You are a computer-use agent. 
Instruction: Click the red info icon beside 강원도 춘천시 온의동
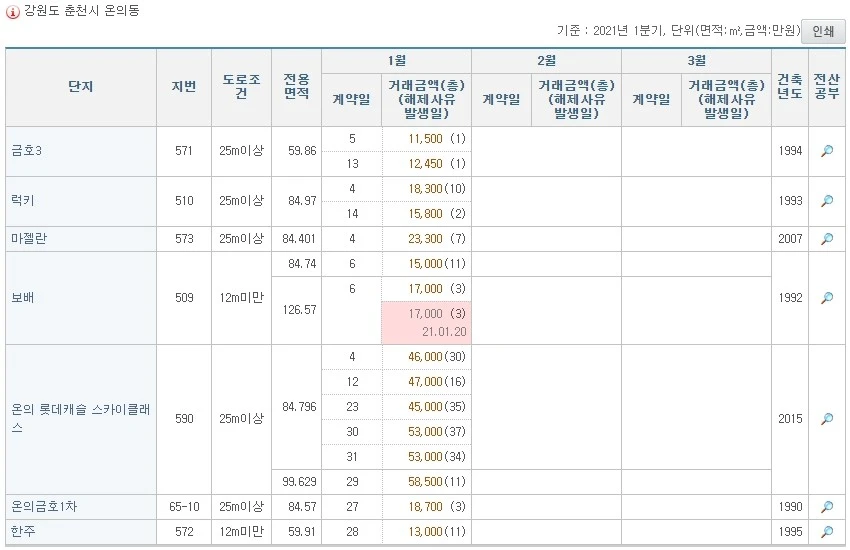point(12,11)
